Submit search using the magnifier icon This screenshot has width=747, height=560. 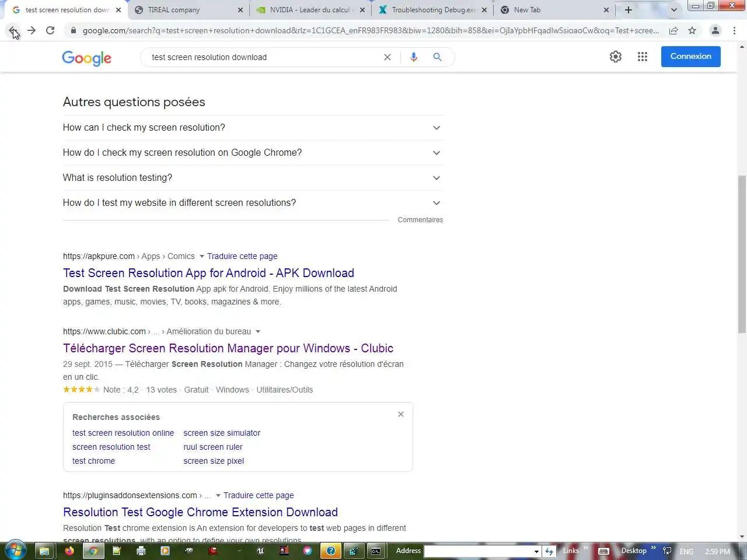point(437,57)
